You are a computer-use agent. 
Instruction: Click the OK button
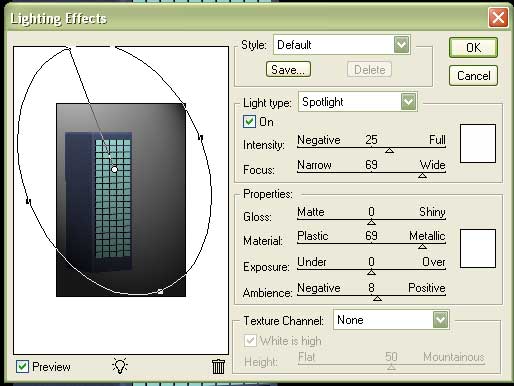tap(473, 48)
